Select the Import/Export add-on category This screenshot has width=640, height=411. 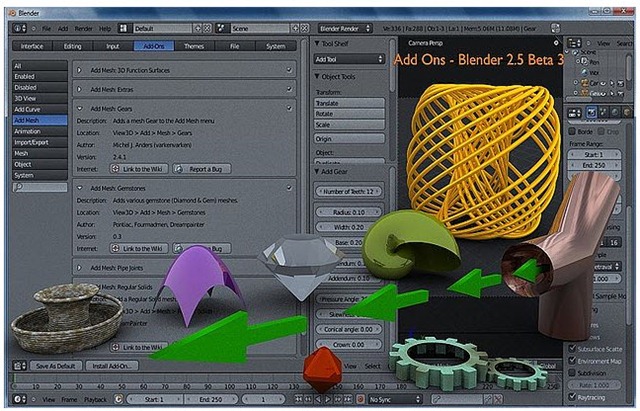pyautogui.click(x=40, y=142)
